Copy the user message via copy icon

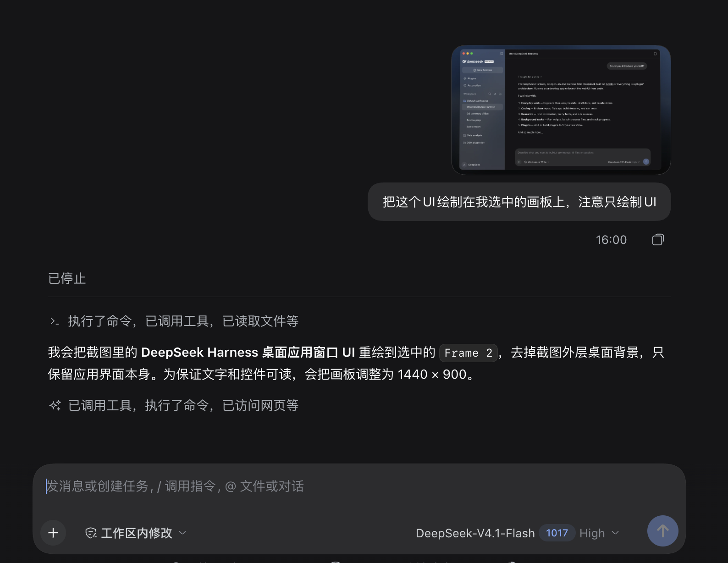658,240
